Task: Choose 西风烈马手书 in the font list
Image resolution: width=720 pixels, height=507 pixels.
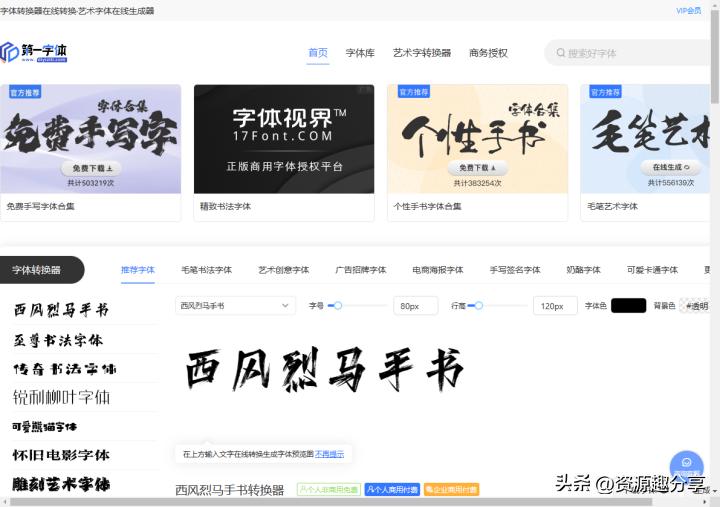Action: click(61, 310)
